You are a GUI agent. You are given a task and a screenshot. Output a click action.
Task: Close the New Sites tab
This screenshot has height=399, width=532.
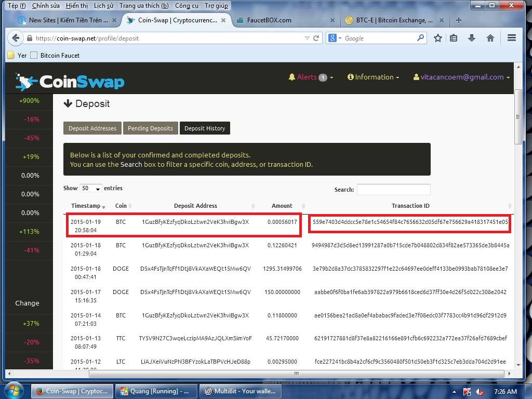tap(114, 20)
